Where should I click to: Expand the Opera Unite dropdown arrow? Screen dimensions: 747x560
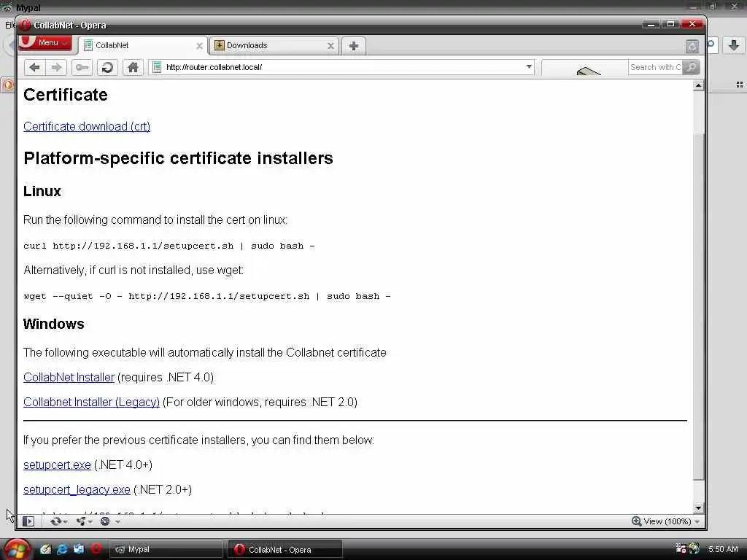(90, 522)
